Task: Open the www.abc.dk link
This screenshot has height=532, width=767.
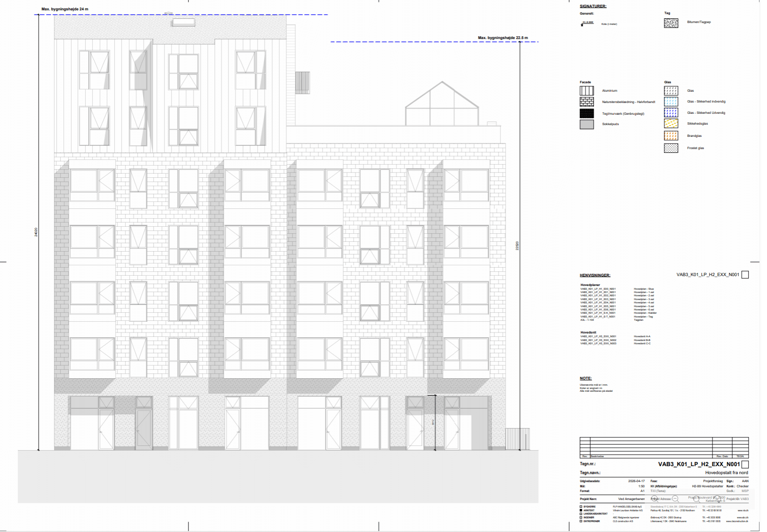Action: coord(743,517)
